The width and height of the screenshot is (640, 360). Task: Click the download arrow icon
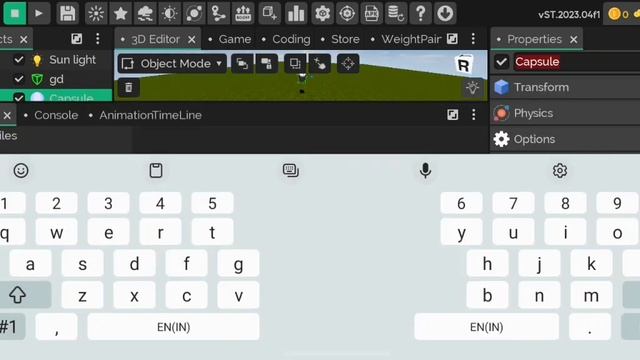[445, 13]
